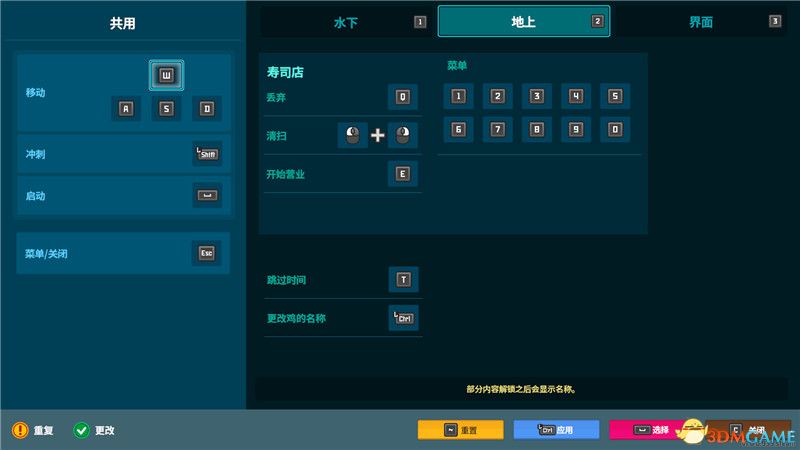Click the yellow 重置 button
This screenshot has height=450, width=800.
(x=461, y=430)
